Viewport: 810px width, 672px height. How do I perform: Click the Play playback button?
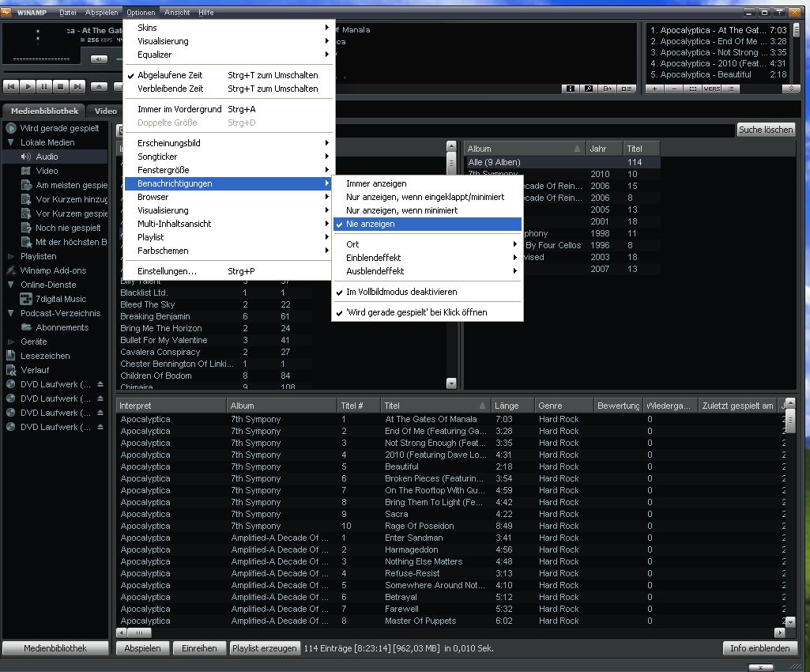(x=28, y=86)
